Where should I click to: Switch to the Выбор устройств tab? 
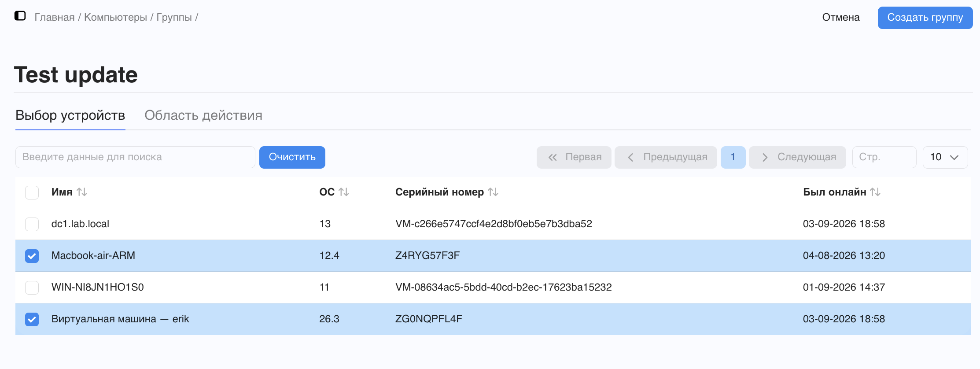coord(70,115)
